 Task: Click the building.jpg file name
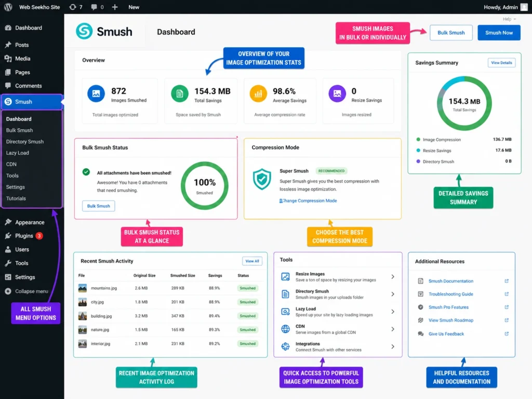coord(101,316)
